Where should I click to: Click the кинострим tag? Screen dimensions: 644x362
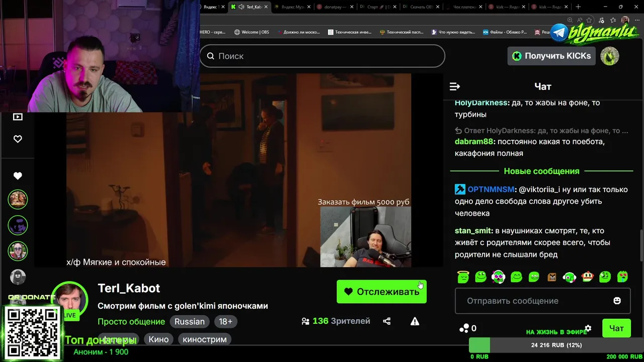pos(205,339)
